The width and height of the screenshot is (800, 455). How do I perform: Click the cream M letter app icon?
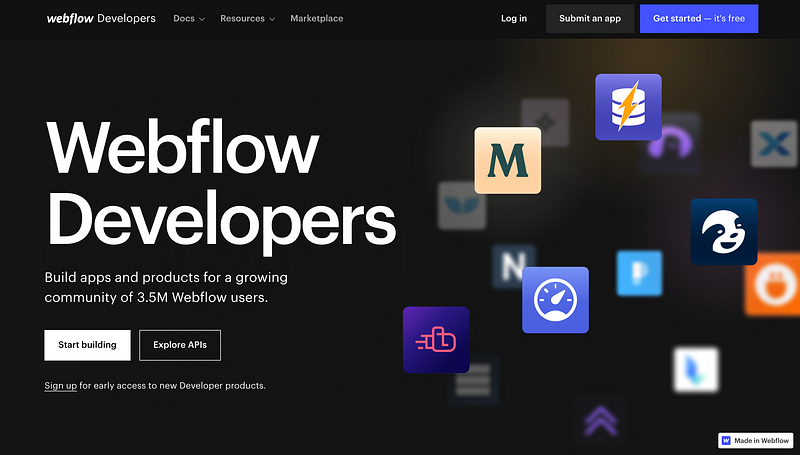508,160
